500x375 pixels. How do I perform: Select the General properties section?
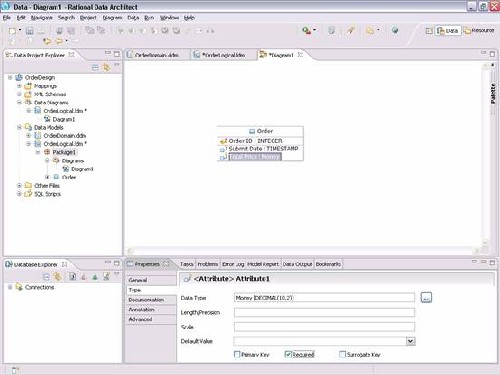click(152, 280)
